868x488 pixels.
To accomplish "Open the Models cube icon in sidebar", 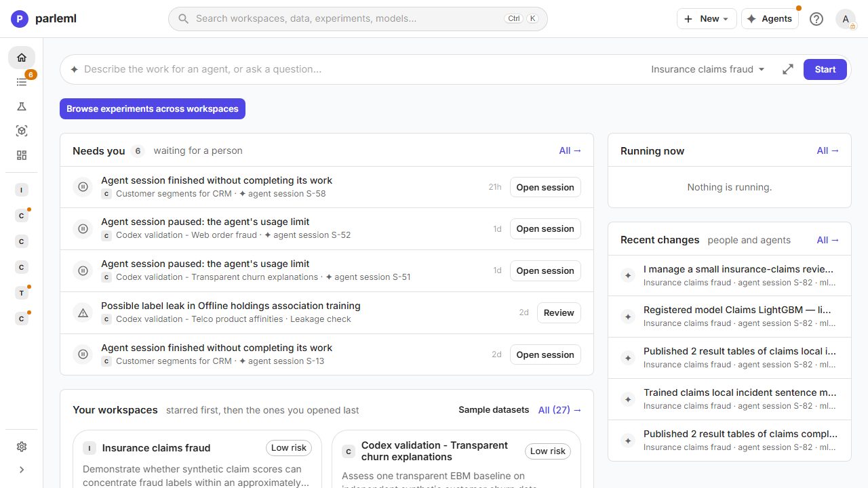I will tap(22, 131).
